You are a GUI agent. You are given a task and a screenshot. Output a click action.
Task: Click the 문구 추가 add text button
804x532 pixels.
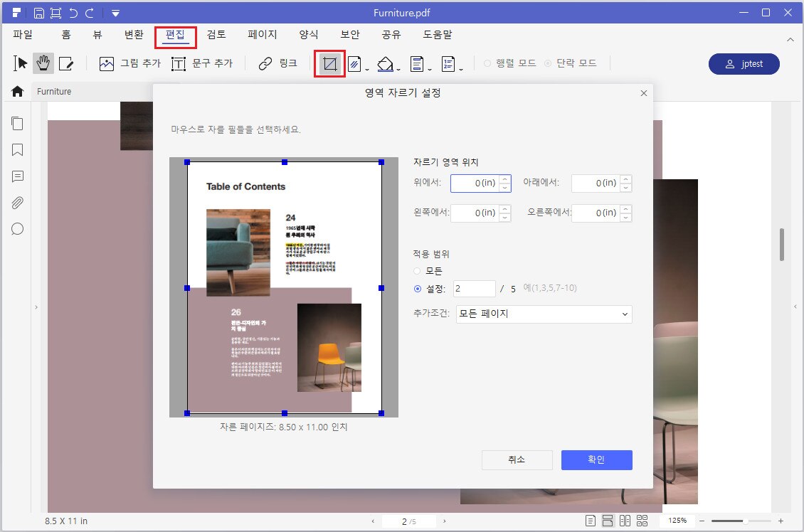tap(202, 63)
